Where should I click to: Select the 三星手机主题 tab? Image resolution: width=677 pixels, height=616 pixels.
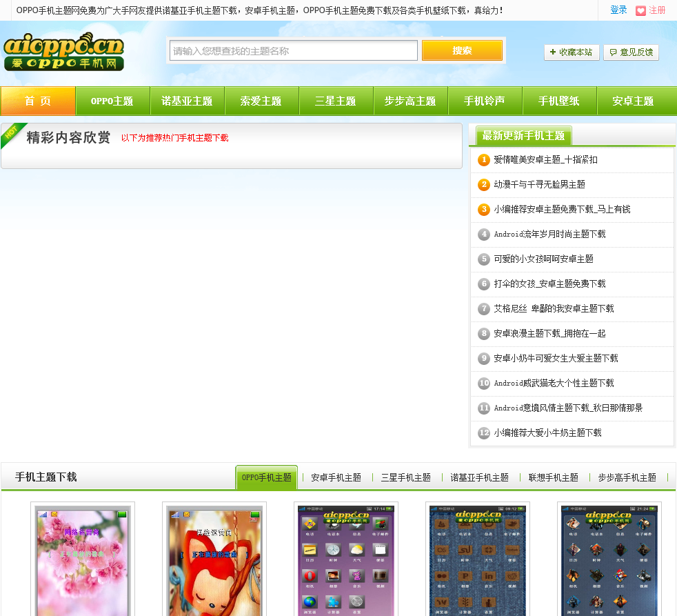pos(406,478)
